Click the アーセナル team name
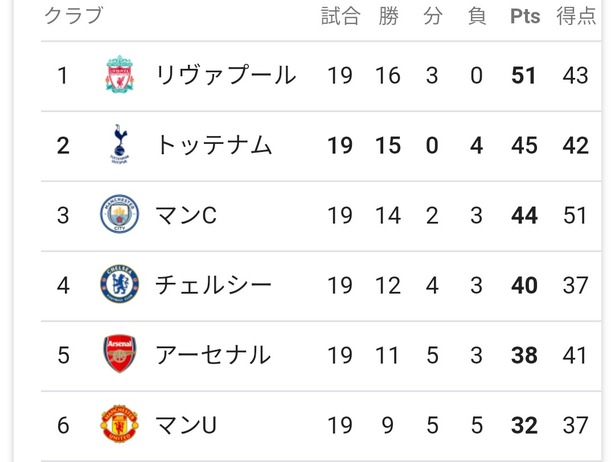The image size is (615, 462). click(213, 355)
